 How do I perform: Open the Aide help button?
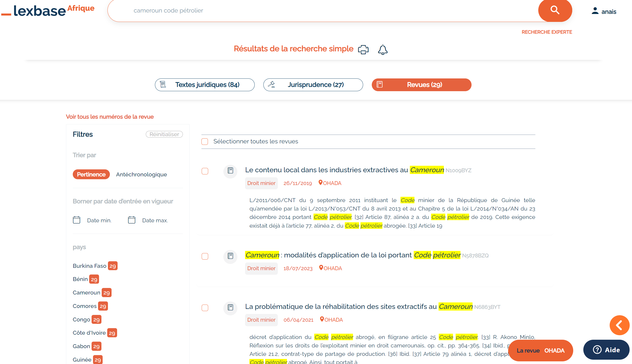(606, 350)
